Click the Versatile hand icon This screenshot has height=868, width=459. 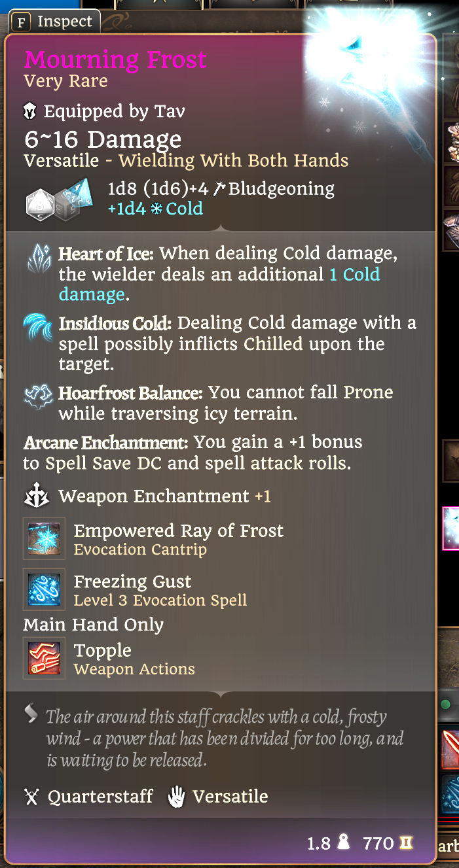coord(177,797)
